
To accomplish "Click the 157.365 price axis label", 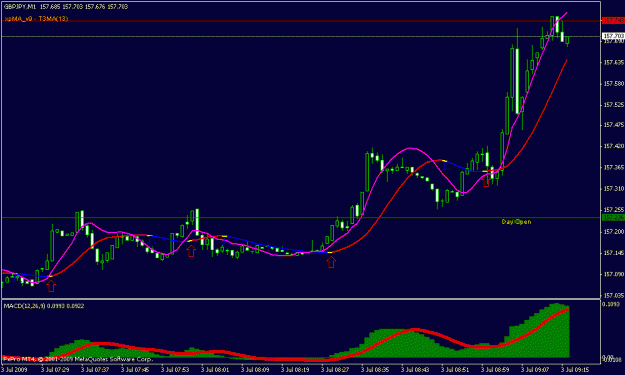I will tap(614, 167).
